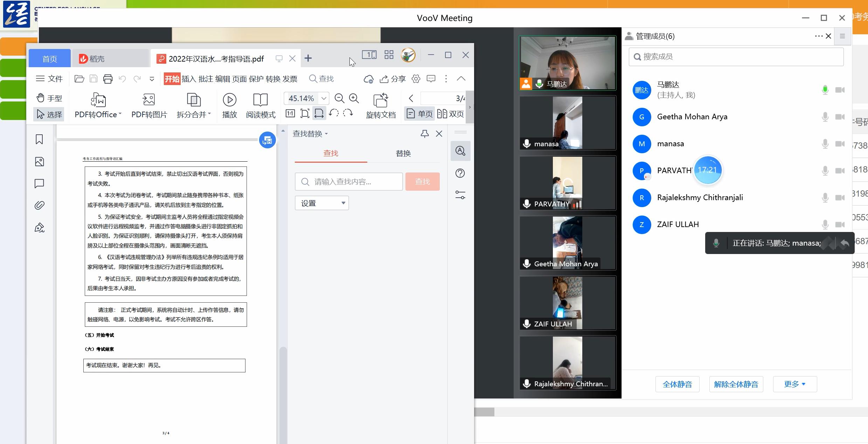
Task: Open 文件 menu
Action: (x=49, y=79)
